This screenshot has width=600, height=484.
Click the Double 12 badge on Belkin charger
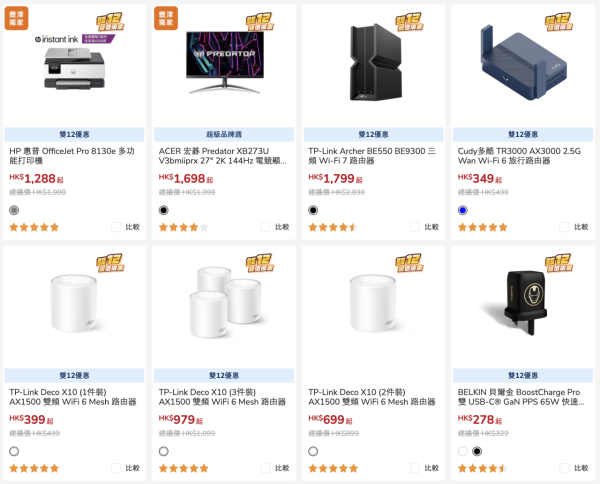[559, 263]
